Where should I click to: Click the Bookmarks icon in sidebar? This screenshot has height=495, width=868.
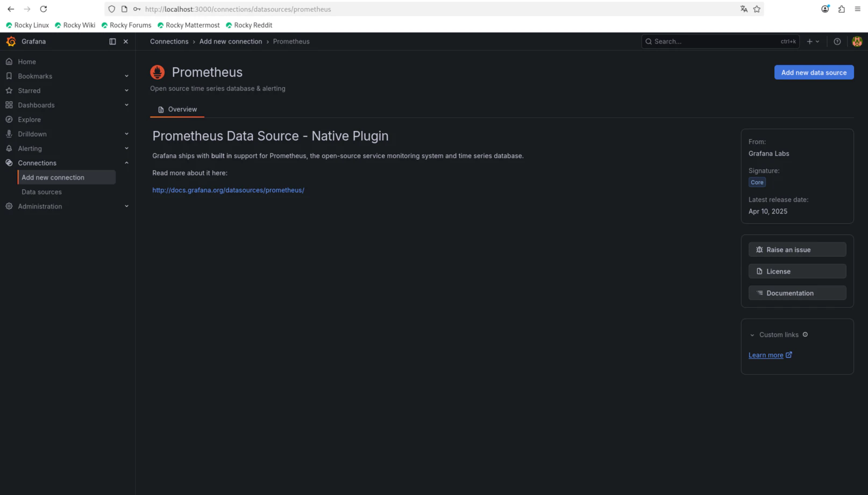(x=9, y=76)
